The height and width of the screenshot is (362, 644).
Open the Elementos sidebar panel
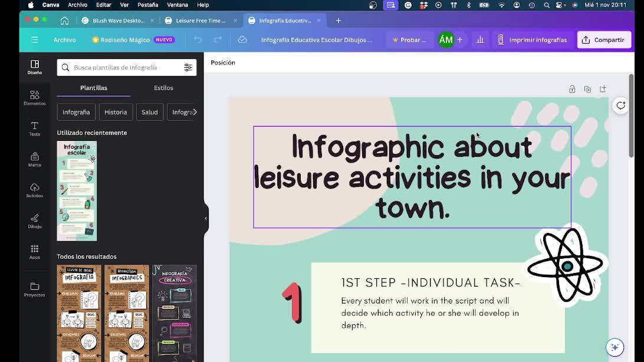click(34, 97)
